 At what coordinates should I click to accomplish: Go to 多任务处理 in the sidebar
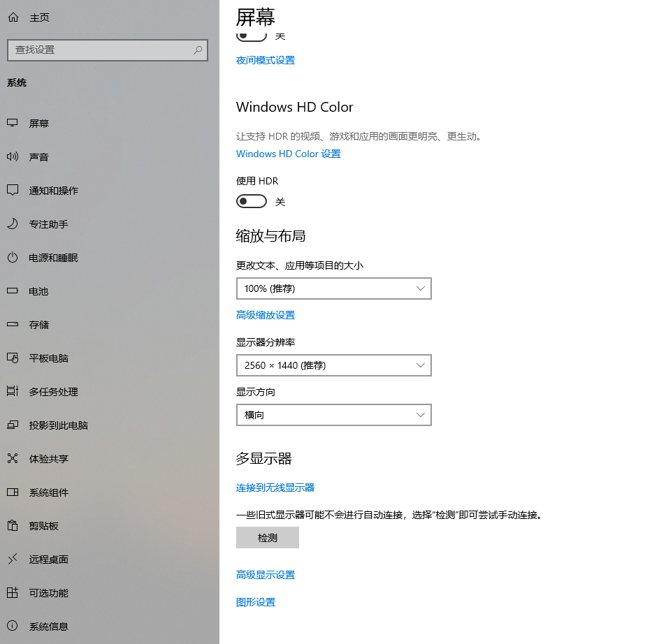(x=53, y=392)
